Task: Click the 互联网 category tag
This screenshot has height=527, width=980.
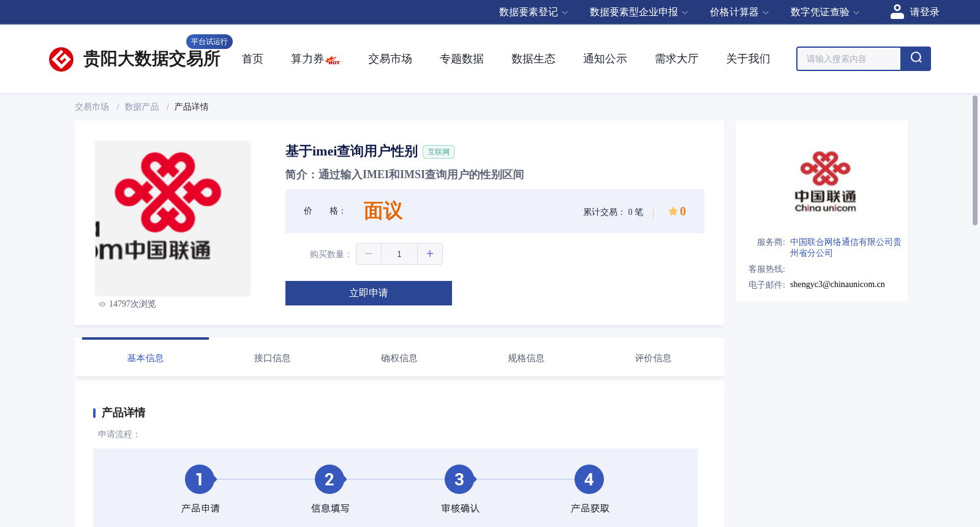Action: coord(439,152)
